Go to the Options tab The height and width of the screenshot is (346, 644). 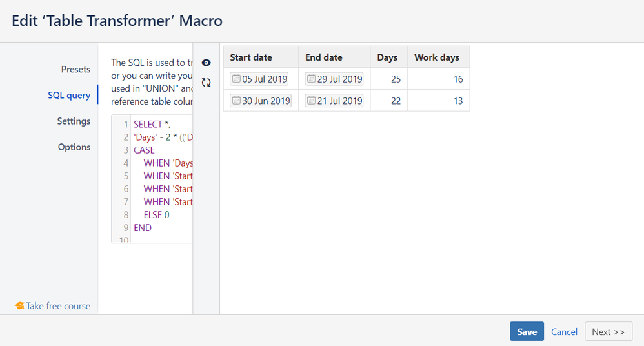pyautogui.click(x=74, y=147)
